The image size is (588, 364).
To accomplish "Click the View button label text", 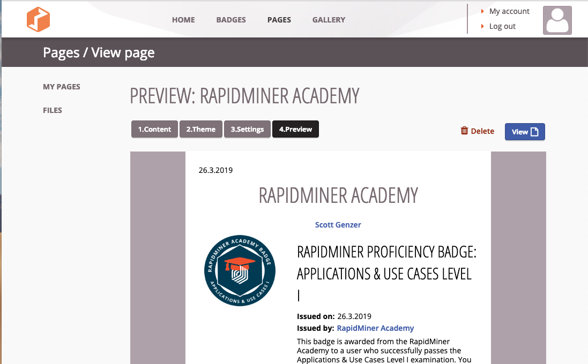I will [x=520, y=132].
